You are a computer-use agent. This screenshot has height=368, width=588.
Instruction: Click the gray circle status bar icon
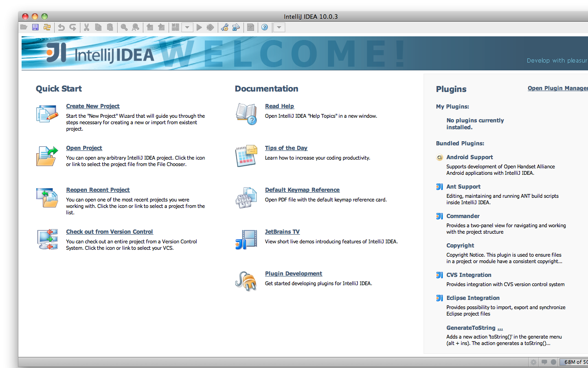coord(554,362)
